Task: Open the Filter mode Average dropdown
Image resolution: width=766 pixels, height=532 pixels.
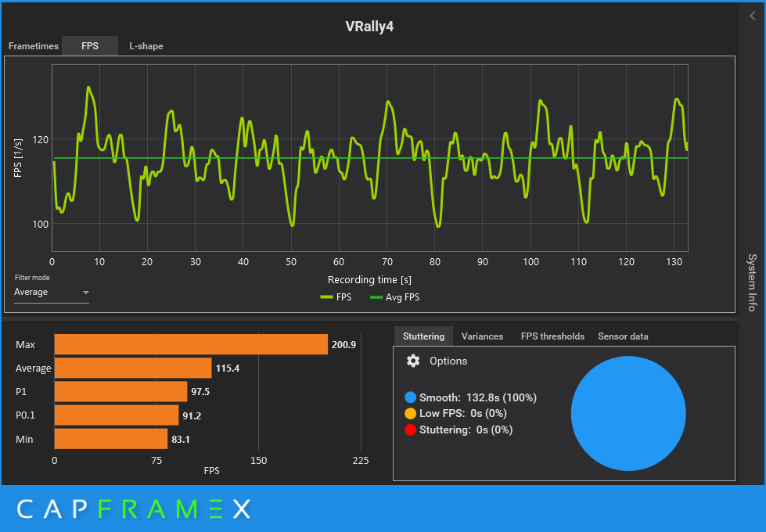Action: point(52,292)
